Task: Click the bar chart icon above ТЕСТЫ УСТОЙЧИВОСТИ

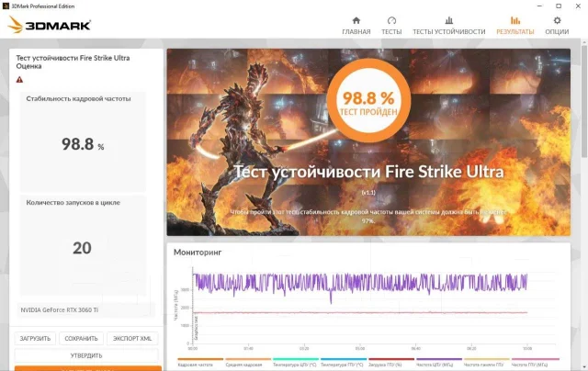Action: coord(449,20)
